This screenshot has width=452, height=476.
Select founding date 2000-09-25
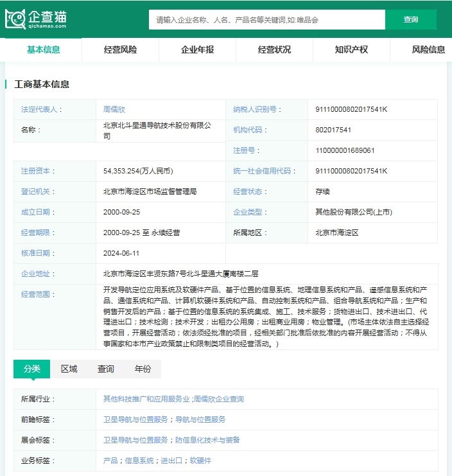coord(121,212)
